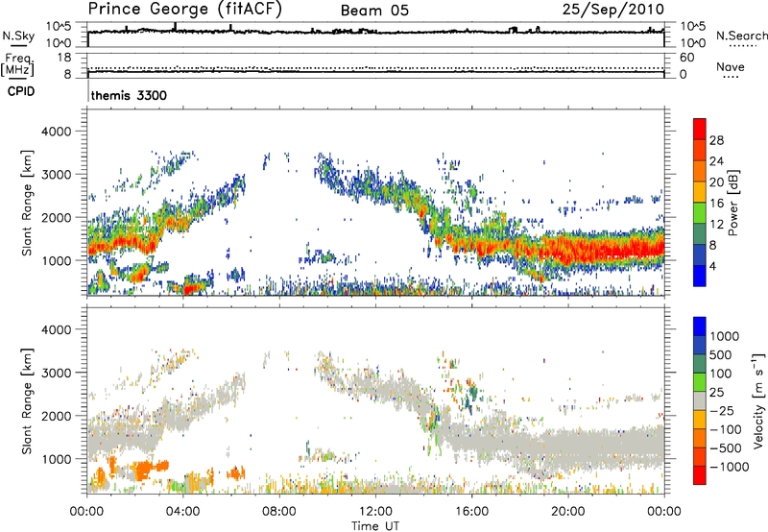The height and width of the screenshot is (532, 768).
Task: Click the '04:00' time axis label
Action: click(182, 512)
